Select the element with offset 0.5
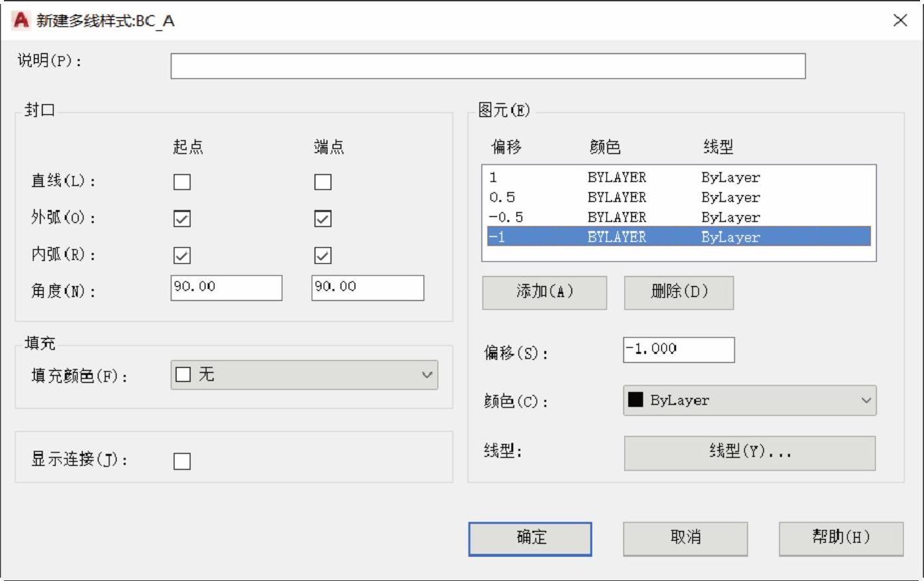 679,198
